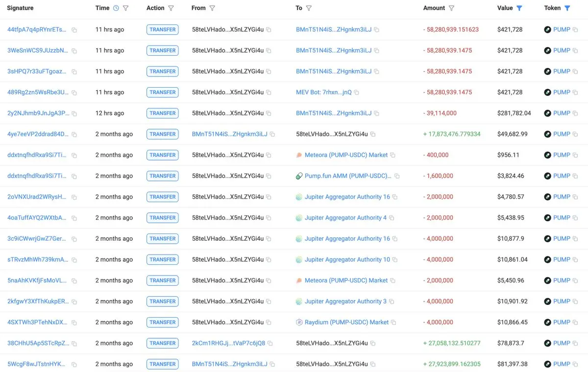This screenshot has width=588, height=372.
Task: Copy PUMP token in the $81,397.38 row
Action: (576, 365)
